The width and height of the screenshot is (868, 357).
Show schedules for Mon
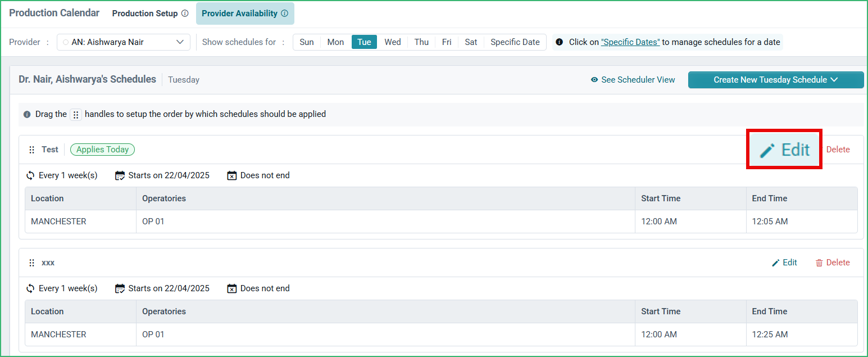pos(335,42)
